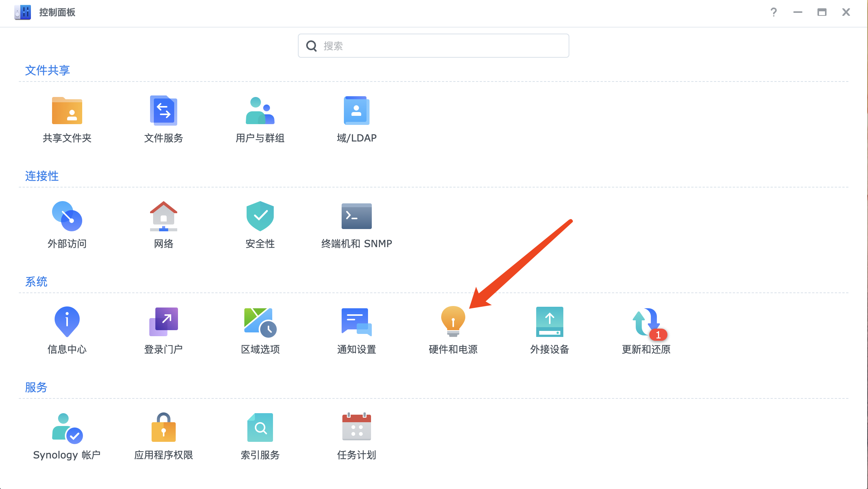868x489 pixels.
Task: Open the 域/LDAP settings icon
Action: coord(356,111)
